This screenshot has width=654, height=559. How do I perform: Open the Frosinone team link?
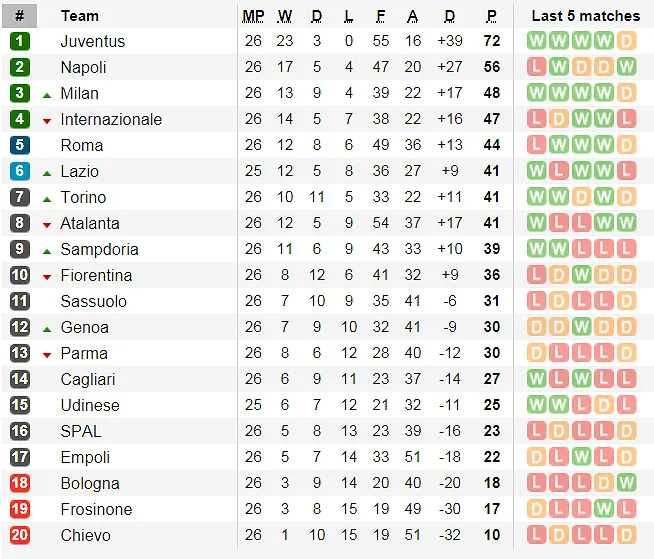[96, 509]
